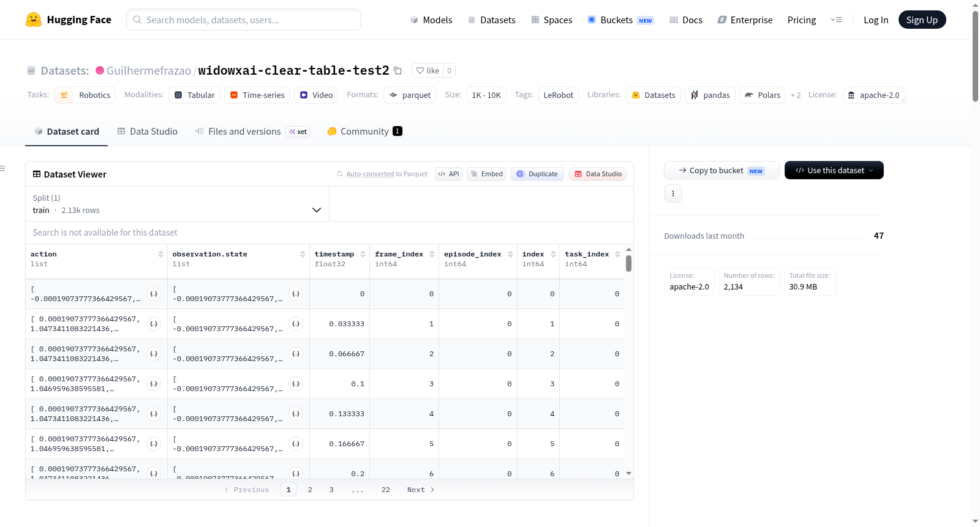Click the Robotics task tag

(x=85, y=95)
